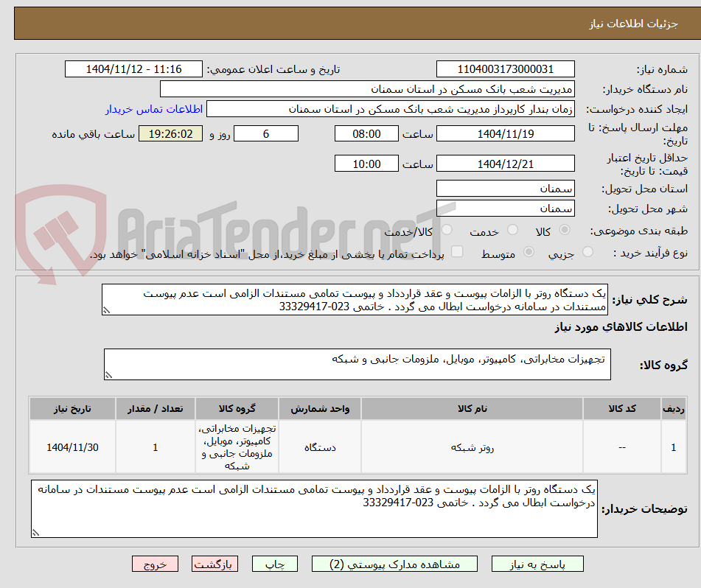Open اطلاعات تماس خریدار link
701x588 pixels.
154,109
